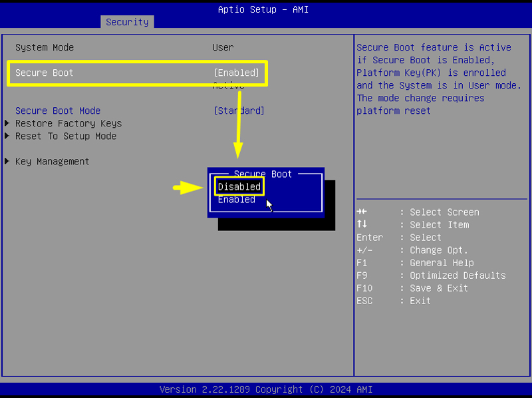Screen dimensions: 532x398
Task: Open Key Management submenu
Action: click(x=52, y=161)
